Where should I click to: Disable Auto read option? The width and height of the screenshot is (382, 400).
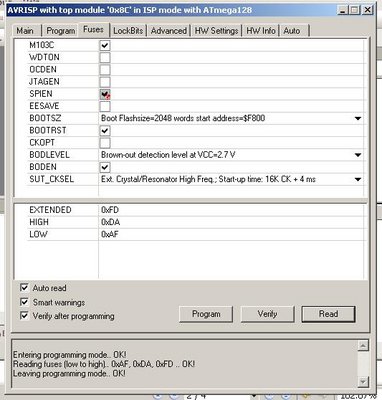[24, 288]
